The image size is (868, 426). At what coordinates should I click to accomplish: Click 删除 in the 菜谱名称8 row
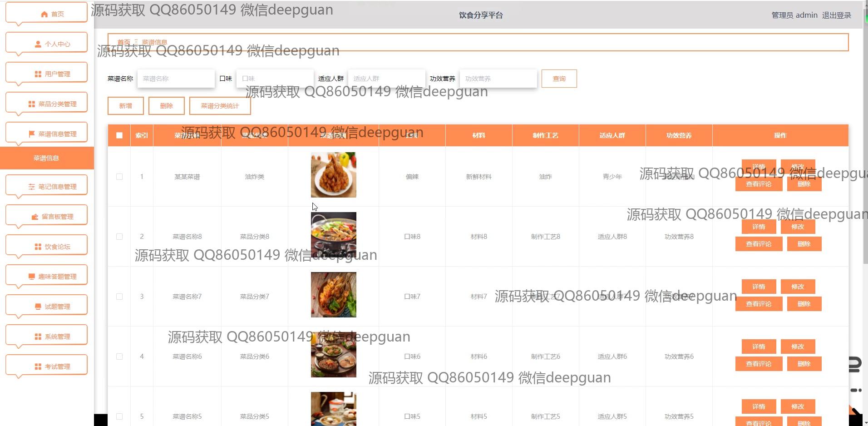point(804,244)
